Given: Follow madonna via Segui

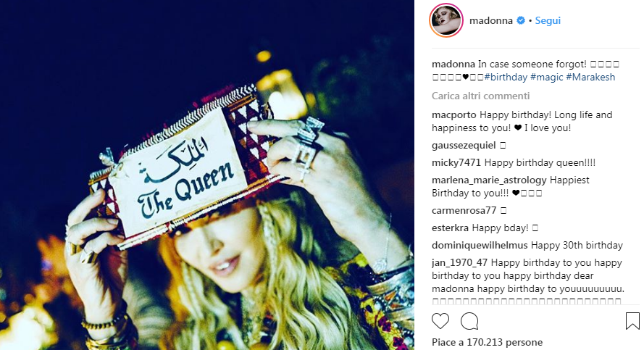Looking at the screenshot, I should [x=548, y=20].
